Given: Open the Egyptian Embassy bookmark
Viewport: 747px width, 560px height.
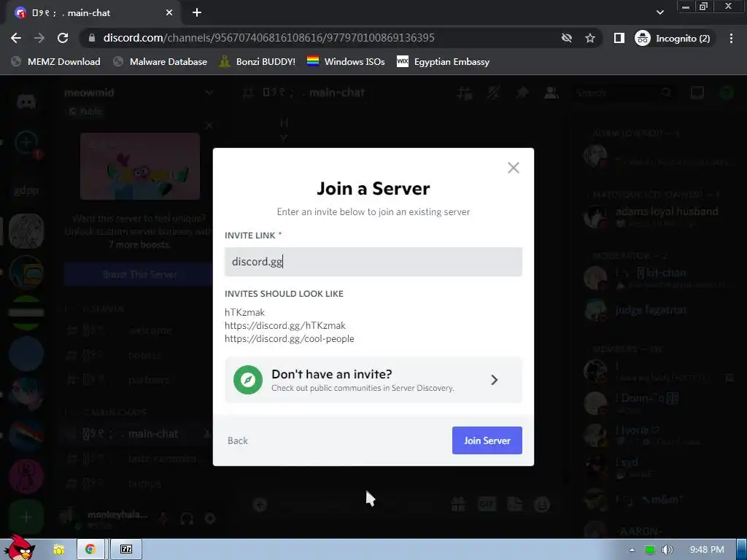Looking at the screenshot, I should pyautogui.click(x=443, y=61).
